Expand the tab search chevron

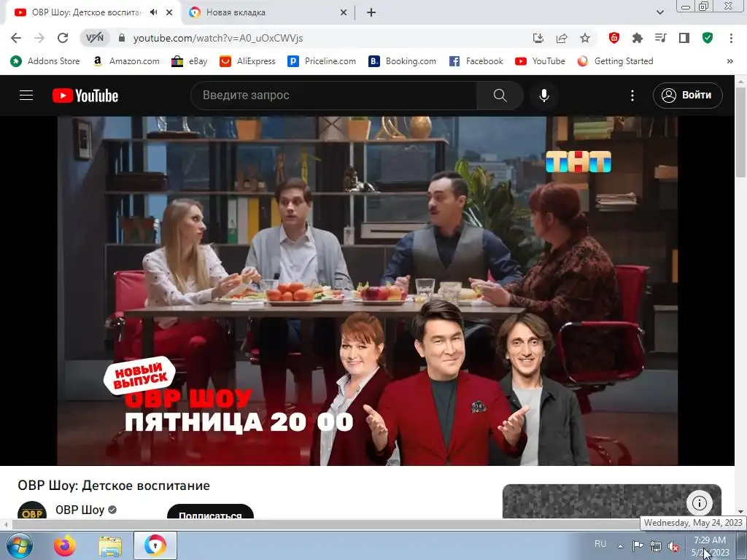[x=659, y=12]
